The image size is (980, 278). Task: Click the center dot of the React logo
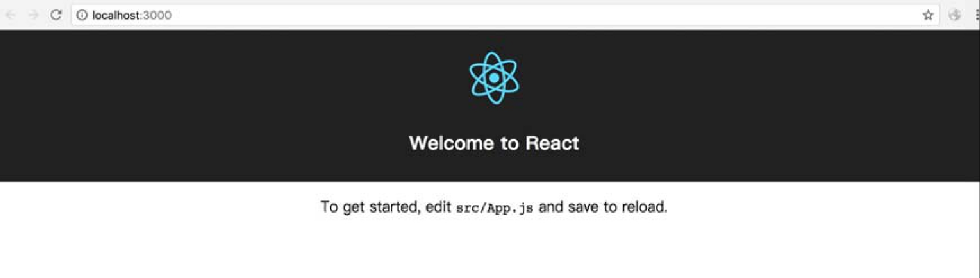click(494, 78)
